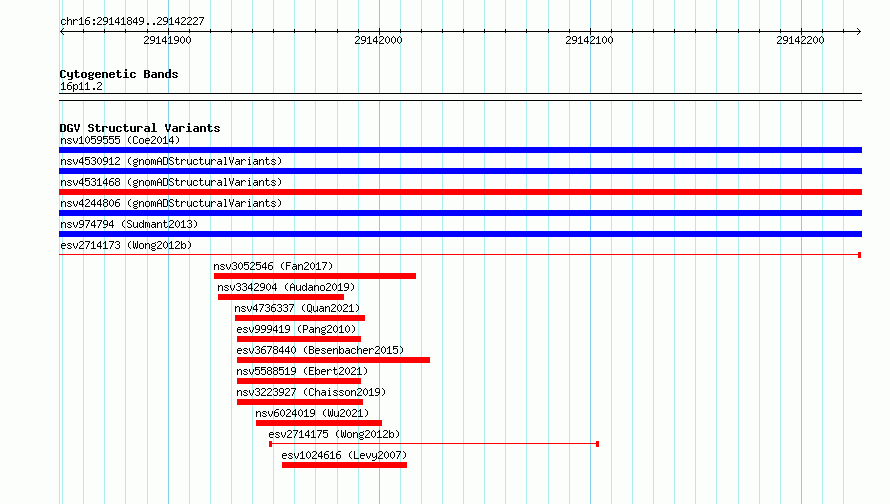
Task: Open nsv4244806 (gnomADStructuralVariants) label
Action: [x=171, y=203]
